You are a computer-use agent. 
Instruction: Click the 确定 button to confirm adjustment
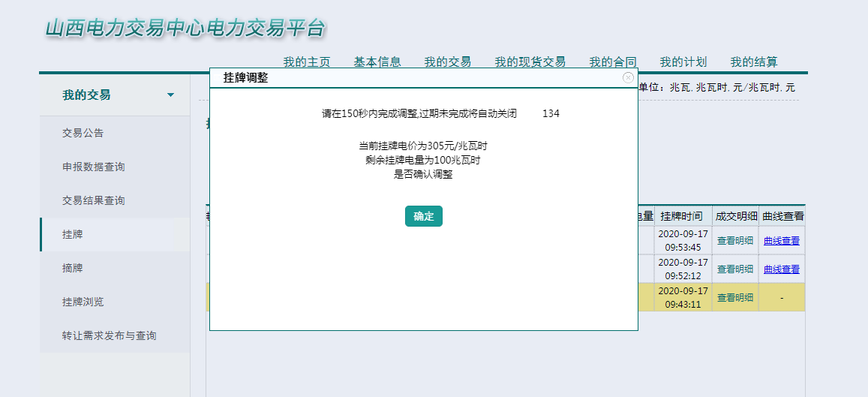(424, 216)
